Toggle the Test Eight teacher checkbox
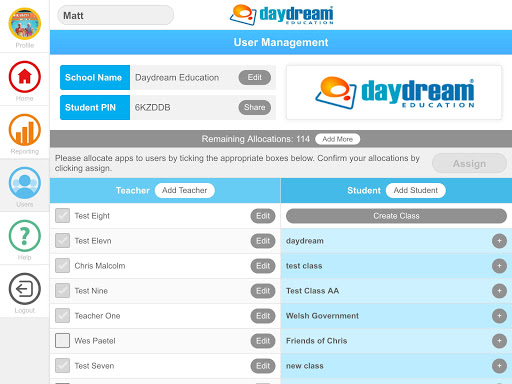 coord(62,216)
